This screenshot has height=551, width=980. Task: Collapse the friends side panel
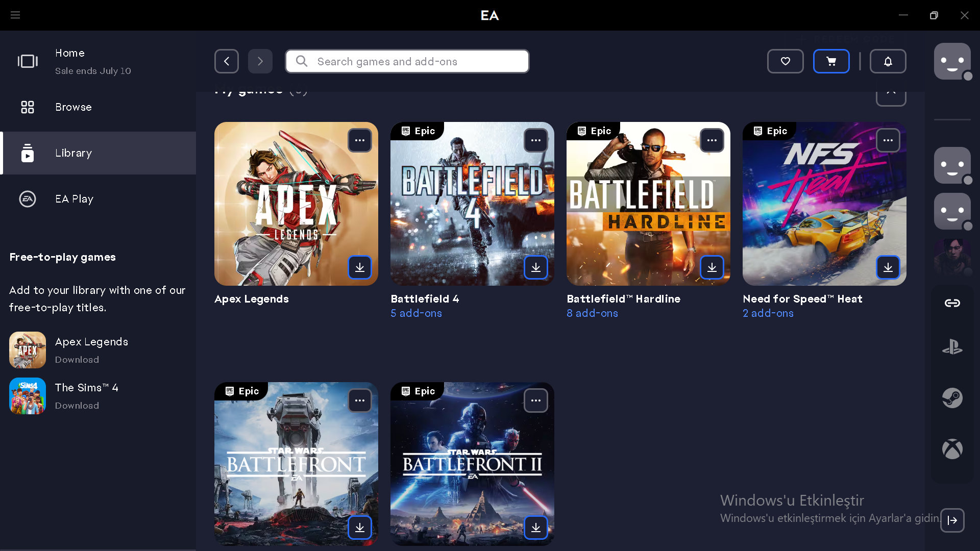tap(952, 520)
